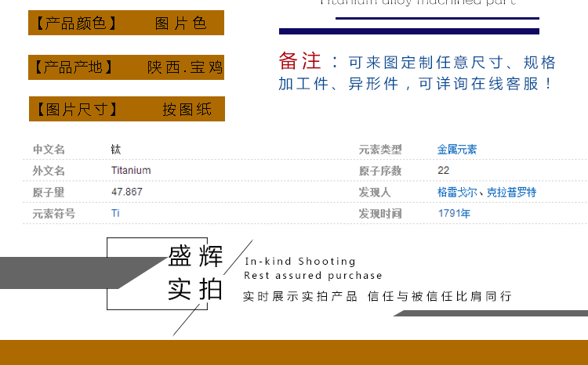
Task: Click the 1791年 discovery date link
Action: click(454, 213)
